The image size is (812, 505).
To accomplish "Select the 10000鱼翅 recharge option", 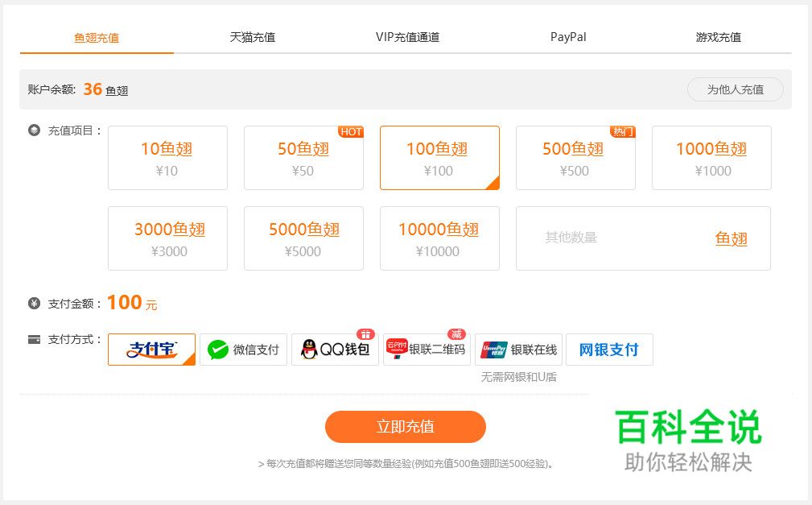I will 439,238.
